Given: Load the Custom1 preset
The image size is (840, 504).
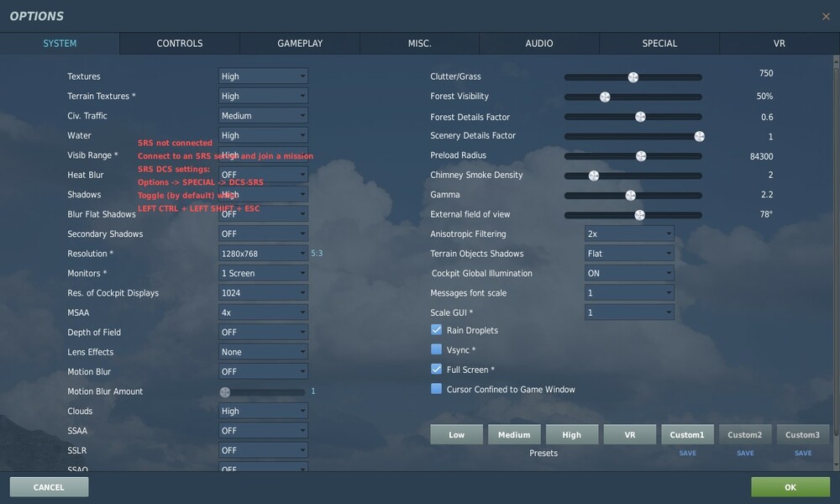Looking at the screenshot, I should [x=687, y=434].
